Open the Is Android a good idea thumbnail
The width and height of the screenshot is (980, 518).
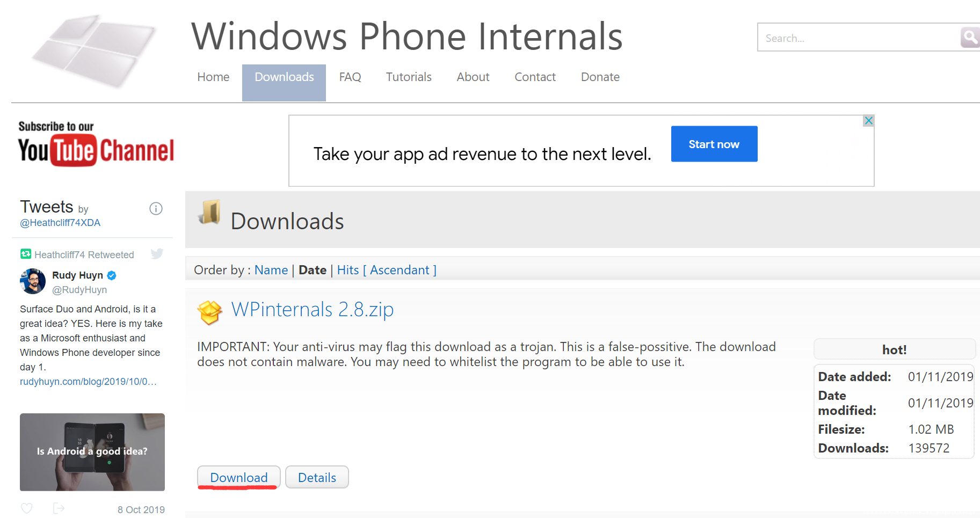point(92,452)
